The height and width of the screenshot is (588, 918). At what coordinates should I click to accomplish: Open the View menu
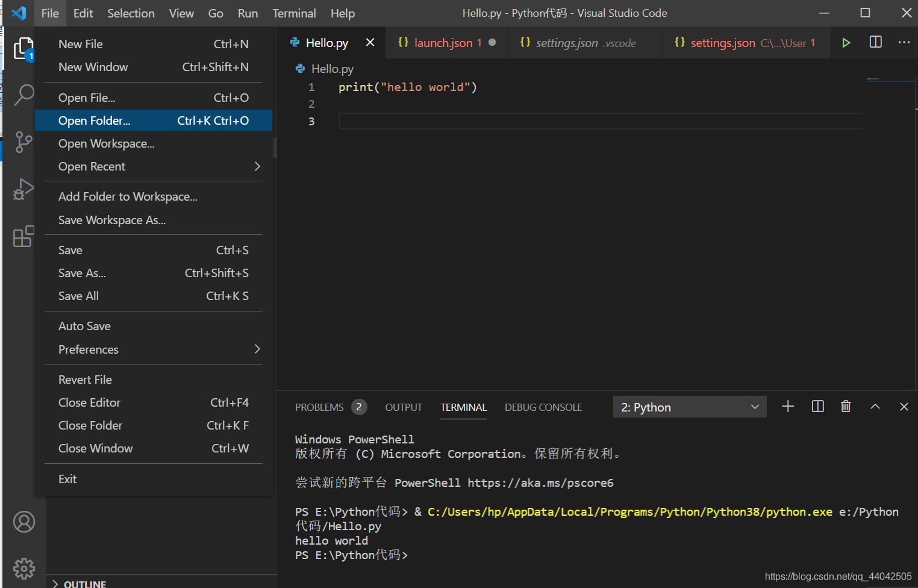click(181, 13)
